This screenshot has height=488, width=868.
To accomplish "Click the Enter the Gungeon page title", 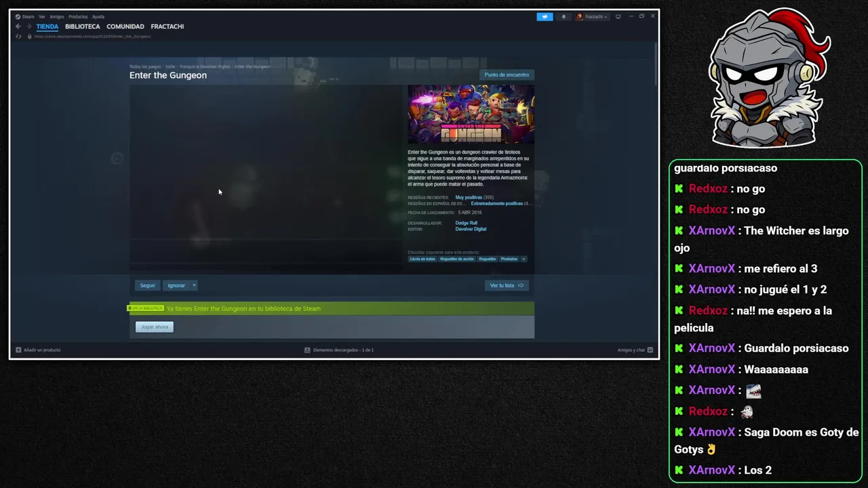I will pos(168,75).
